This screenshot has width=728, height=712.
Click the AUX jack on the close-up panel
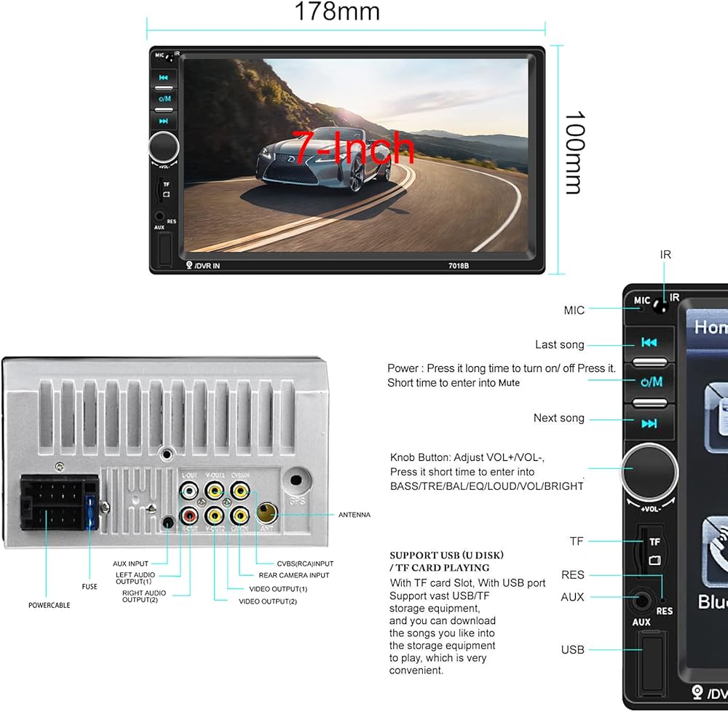coord(642,601)
